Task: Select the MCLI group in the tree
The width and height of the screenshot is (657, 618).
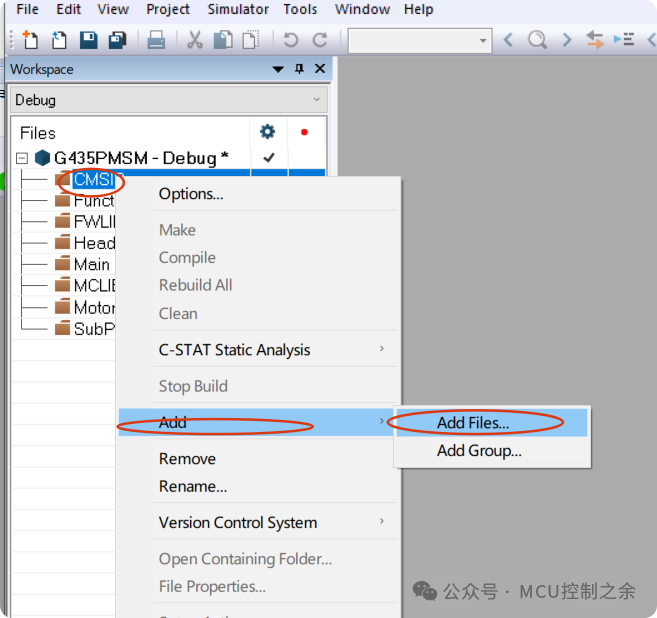Action: (94, 286)
